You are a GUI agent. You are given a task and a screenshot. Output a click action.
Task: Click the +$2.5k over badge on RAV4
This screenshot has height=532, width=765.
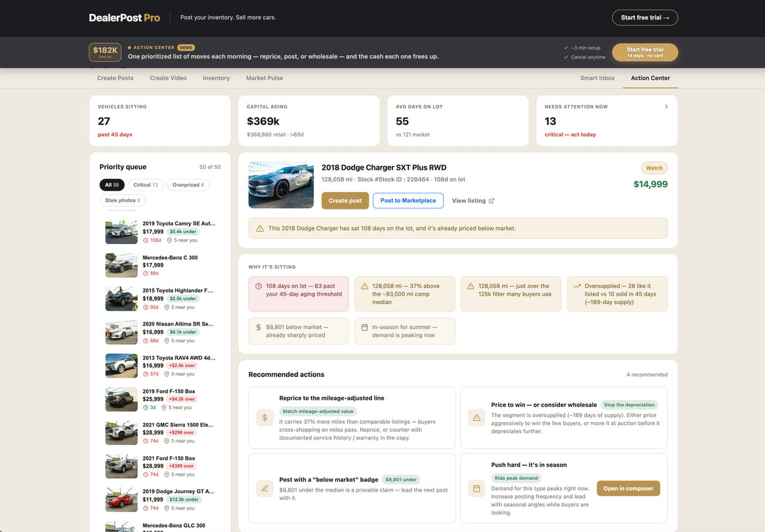tap(182, 366)
